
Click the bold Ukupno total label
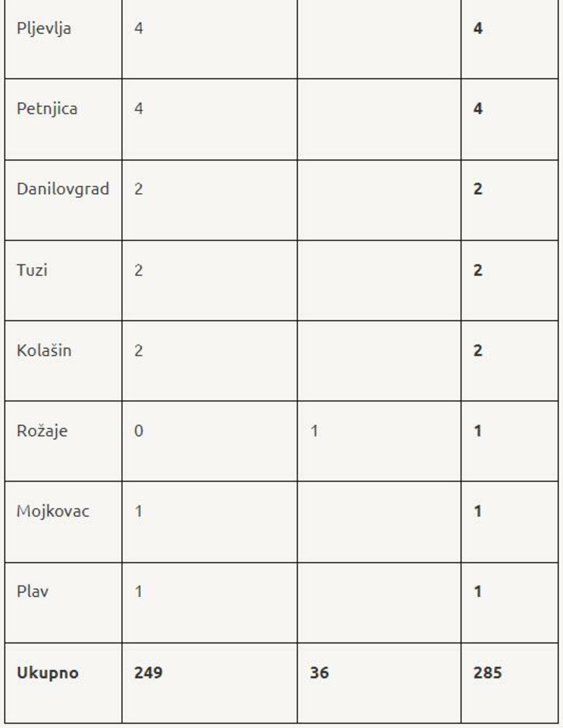click(47, 673)
